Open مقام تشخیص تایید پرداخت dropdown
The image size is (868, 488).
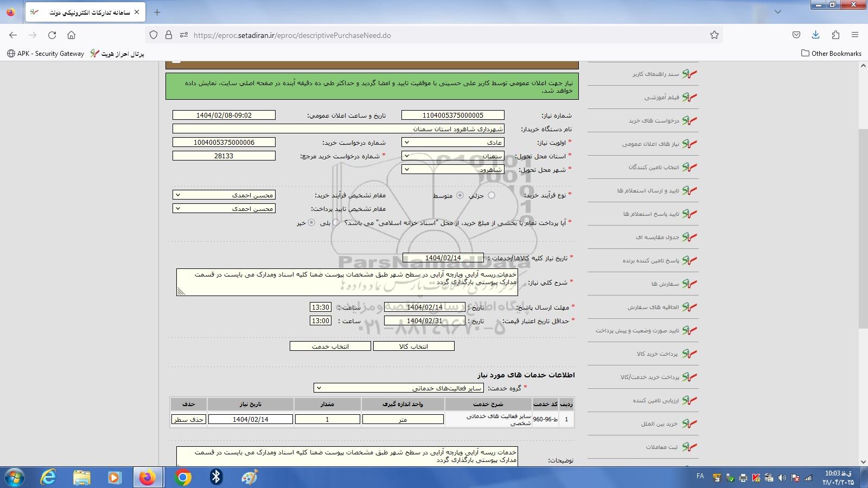(224, 209)
